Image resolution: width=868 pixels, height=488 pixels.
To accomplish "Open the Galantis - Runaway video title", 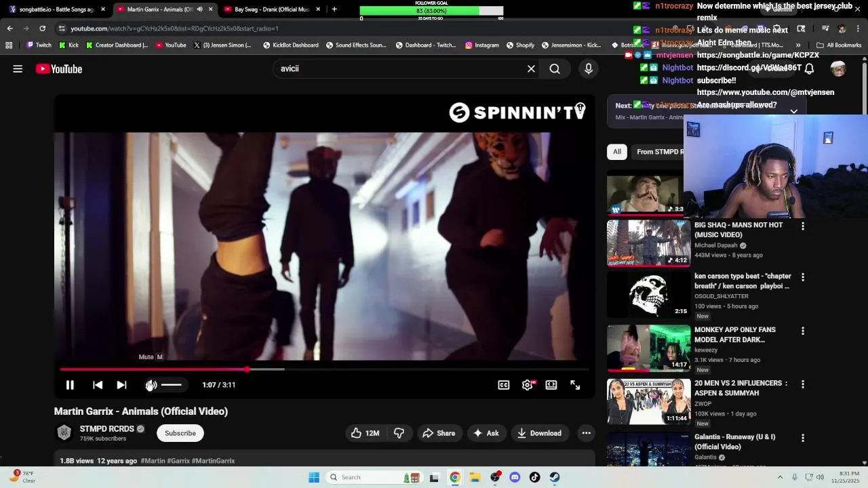I will (x=734, y=442).
